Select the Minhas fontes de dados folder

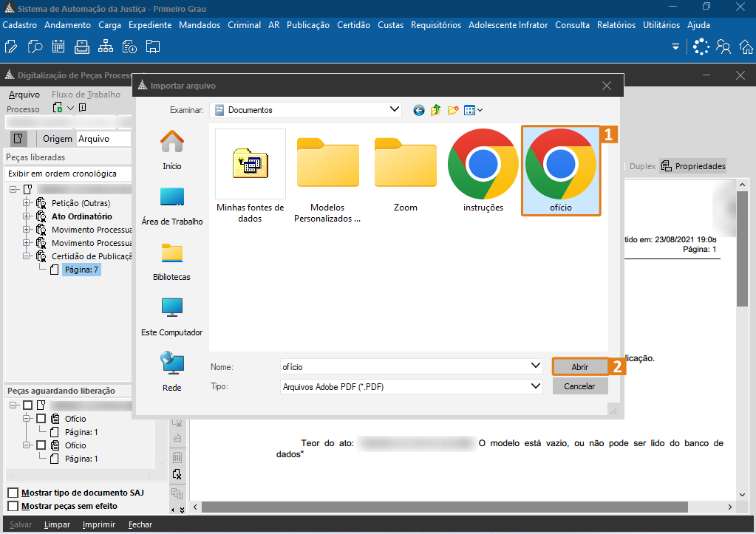[x=251, y=176]
